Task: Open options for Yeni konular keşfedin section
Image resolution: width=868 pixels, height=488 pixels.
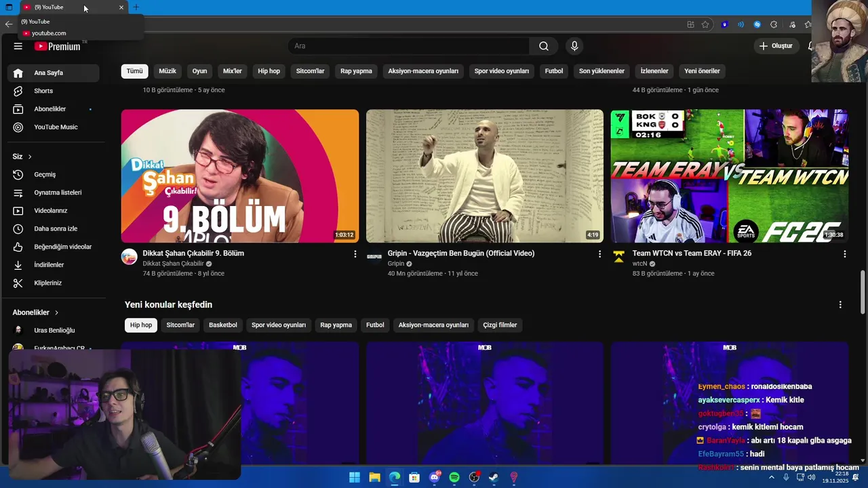Action: click(840, 305)
